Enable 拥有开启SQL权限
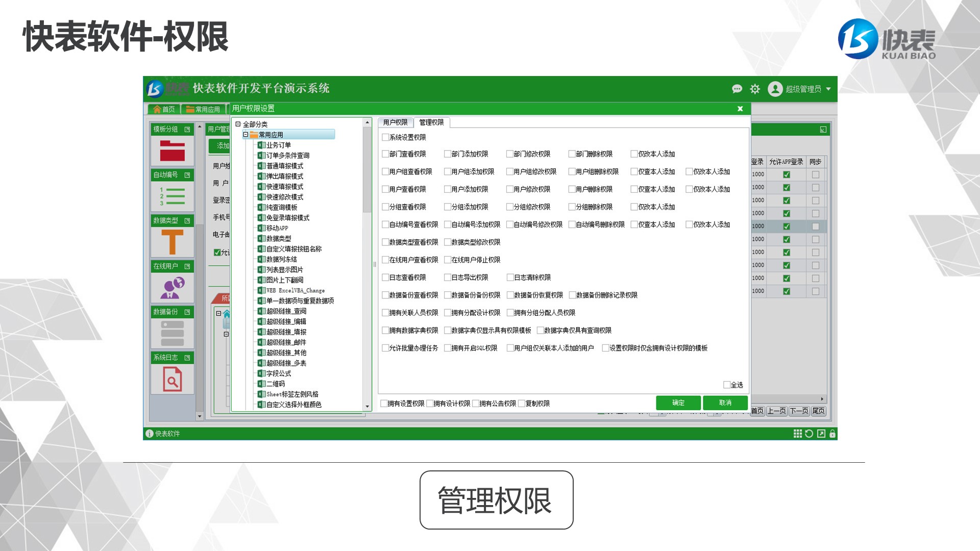 [448, 348]
